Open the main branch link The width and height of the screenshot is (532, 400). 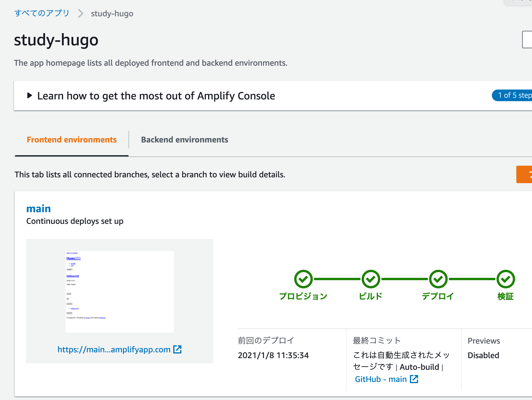(38, 209)
